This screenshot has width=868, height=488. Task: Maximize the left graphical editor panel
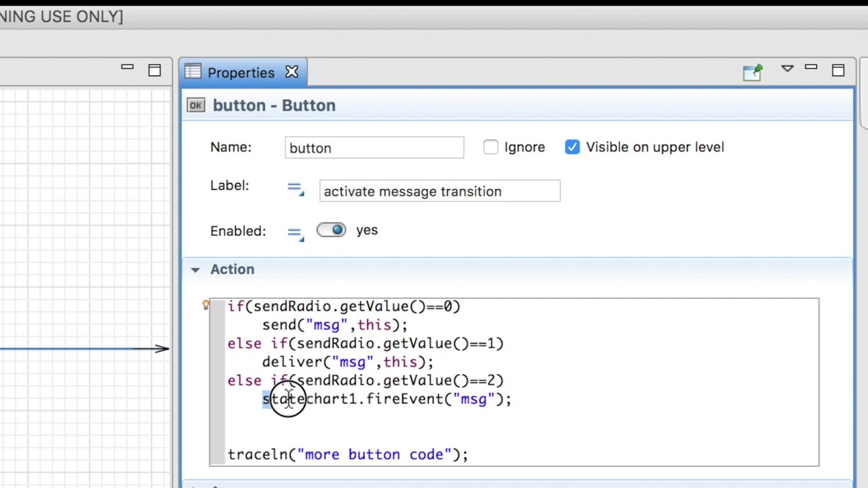click(155, 70)
